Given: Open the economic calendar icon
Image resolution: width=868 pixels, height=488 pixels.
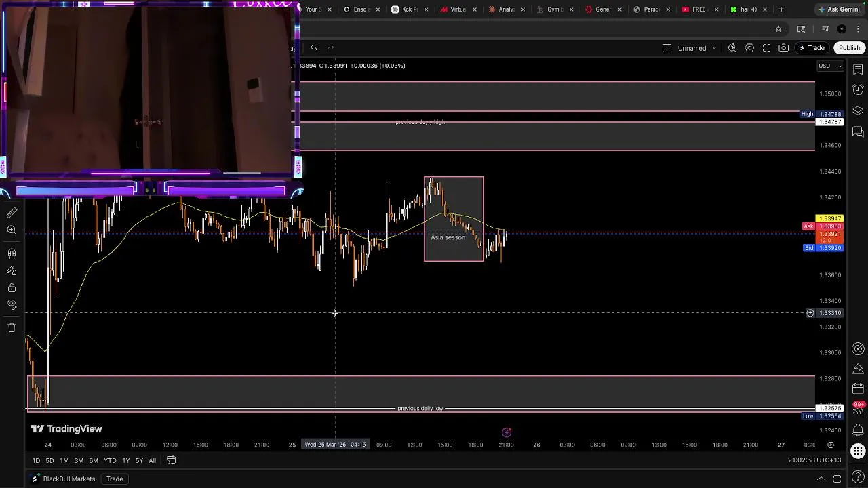Looking at the screenshot, I should (858, 390).
